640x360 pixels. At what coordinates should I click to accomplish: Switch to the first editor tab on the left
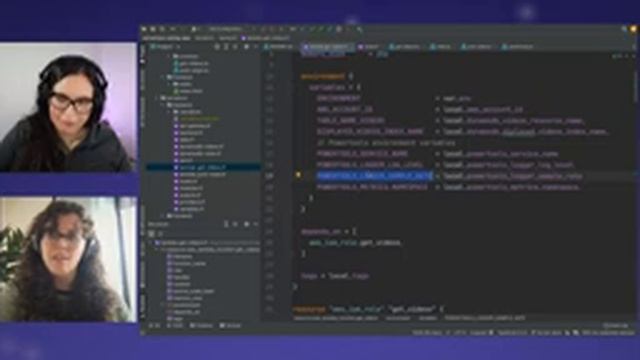tap(279, 47)
